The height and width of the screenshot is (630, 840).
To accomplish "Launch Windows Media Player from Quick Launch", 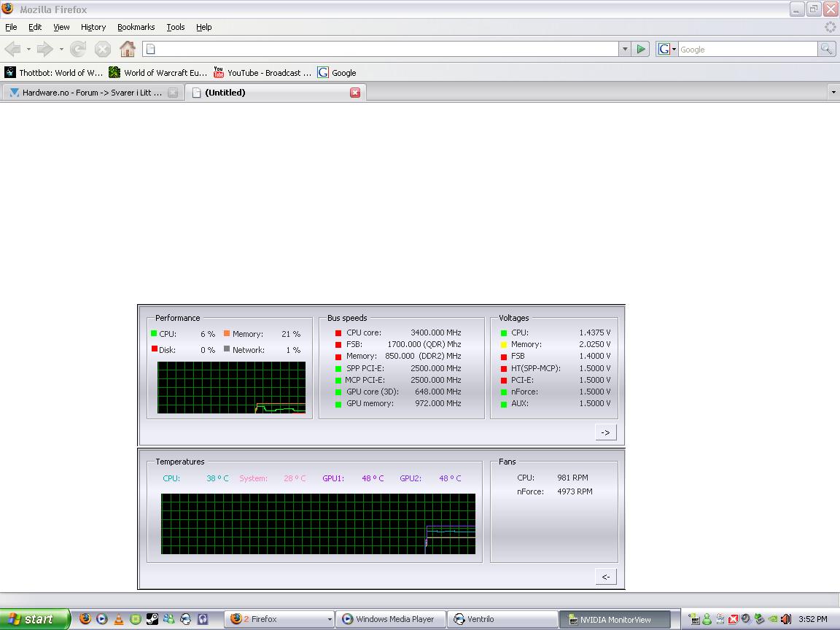I will tap(102, 619).
